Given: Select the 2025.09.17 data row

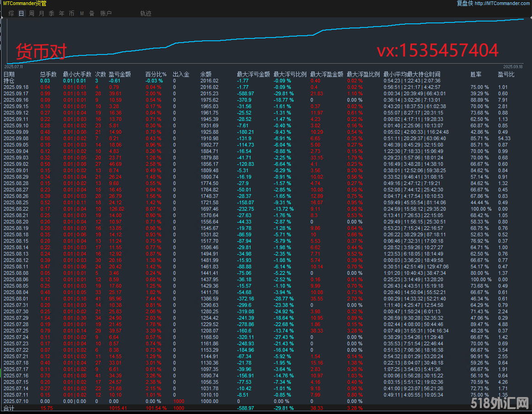Looking at the screenshot, I should pyautogui.click(x=16, y=93).
